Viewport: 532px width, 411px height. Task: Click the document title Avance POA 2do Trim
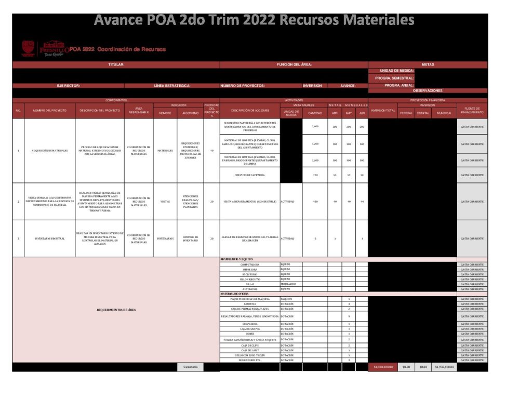254,20
